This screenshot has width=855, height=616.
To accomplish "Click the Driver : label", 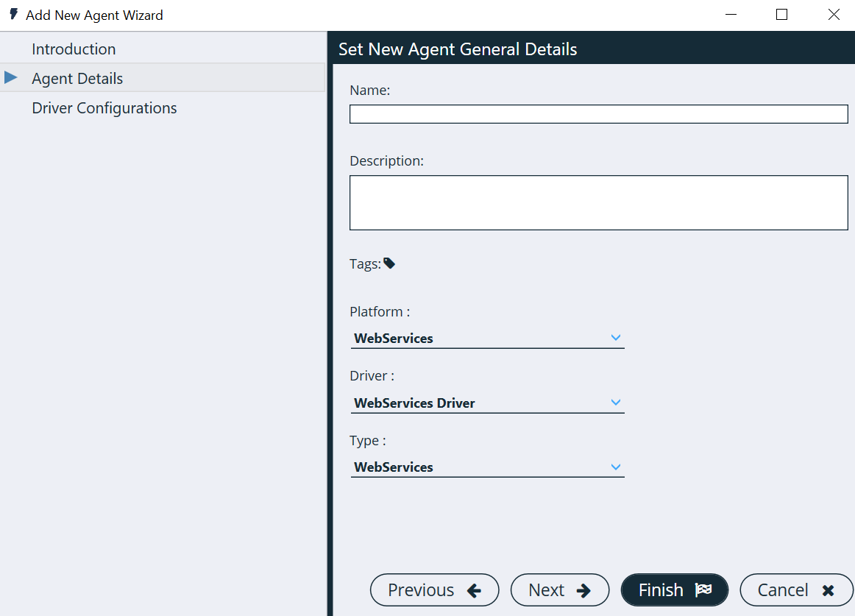I will point(372,376).
